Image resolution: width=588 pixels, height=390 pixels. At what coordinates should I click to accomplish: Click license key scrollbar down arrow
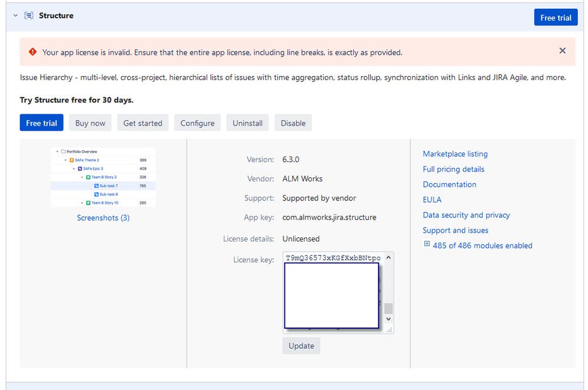click(x=388, y=319)
